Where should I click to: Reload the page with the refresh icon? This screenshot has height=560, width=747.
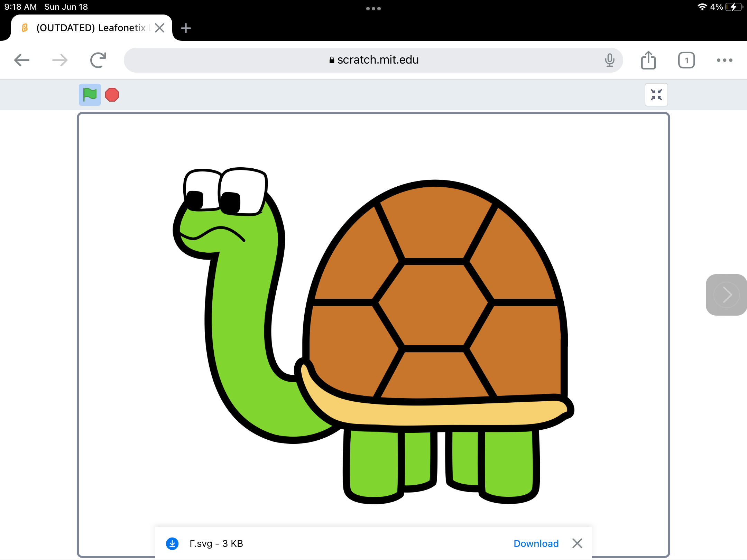[98, 60]
